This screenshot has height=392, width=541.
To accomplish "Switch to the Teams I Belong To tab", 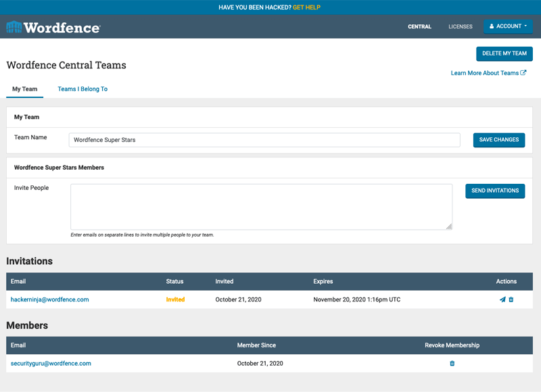I will point(82,89).
